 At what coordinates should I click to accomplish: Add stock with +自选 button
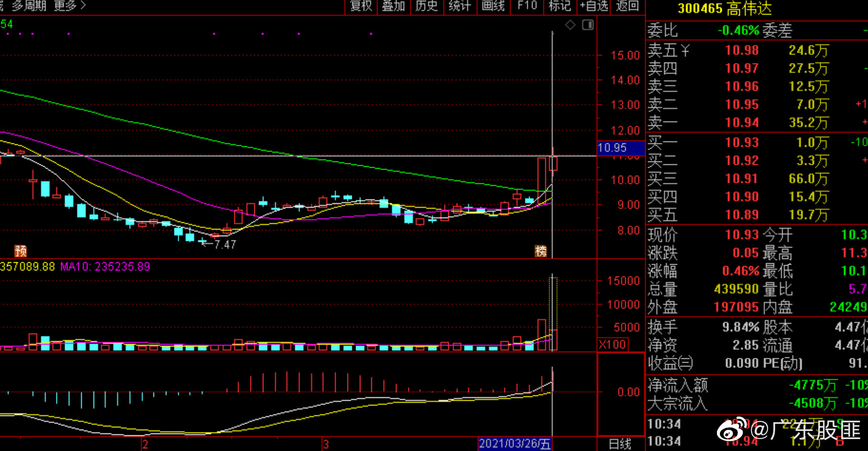594,6
